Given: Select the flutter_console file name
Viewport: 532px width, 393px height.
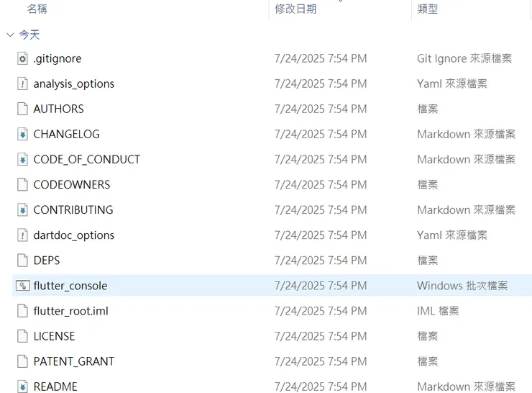Looking at the screenshot, I should (x=70, y=286).
